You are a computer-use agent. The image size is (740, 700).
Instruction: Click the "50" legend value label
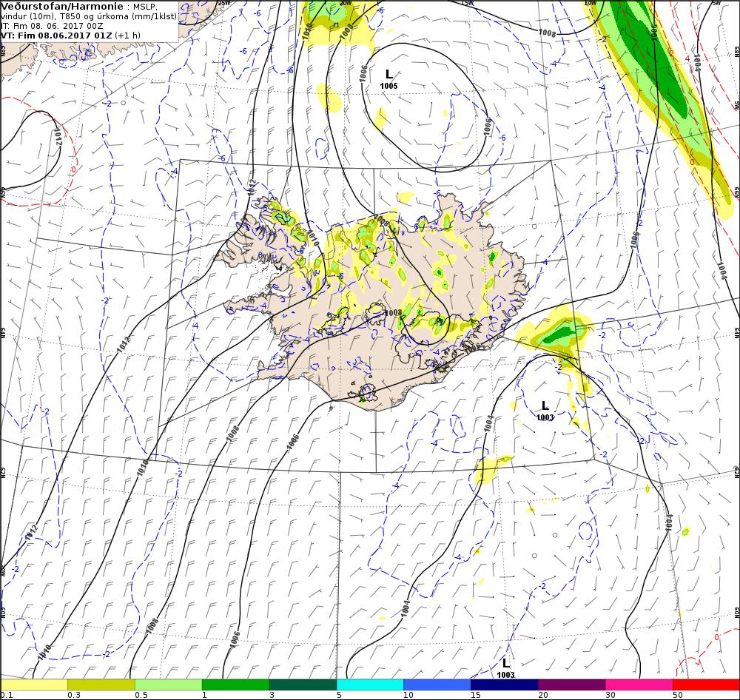coord(678,695)
